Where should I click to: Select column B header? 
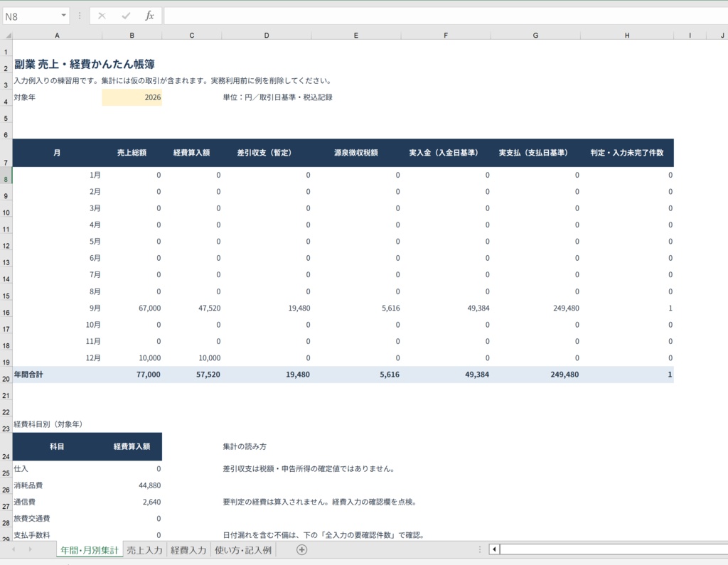132,36
